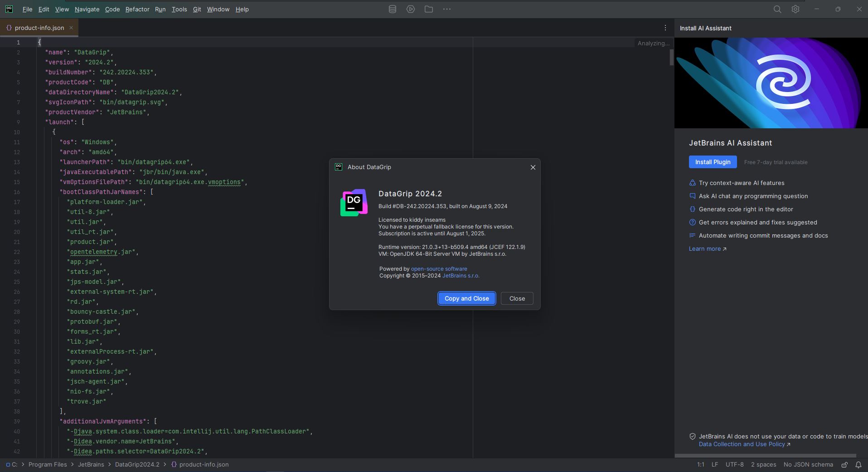Open the Files folder icon in the toolbar
Screen dimensions: 868x472
[x=429, y=9]
